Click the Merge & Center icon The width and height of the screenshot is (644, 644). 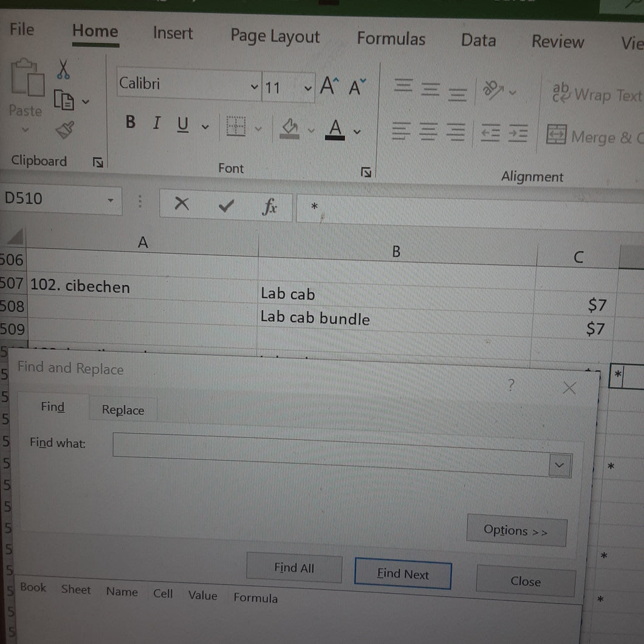point(556,134)
